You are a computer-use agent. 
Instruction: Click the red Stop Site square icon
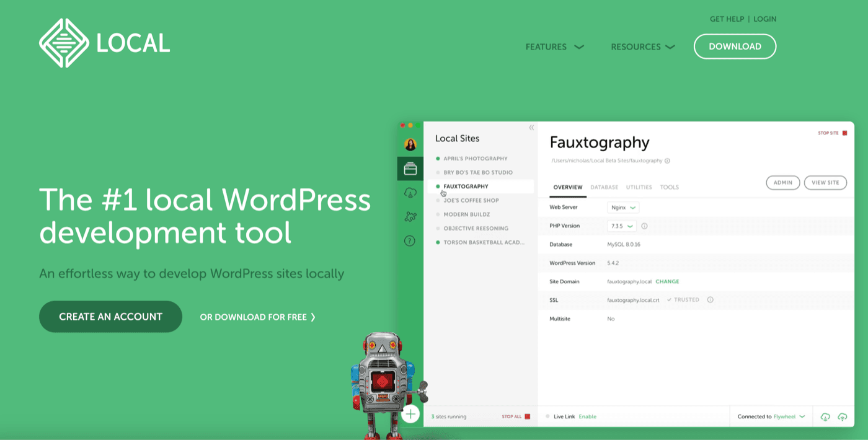pyautogui.click(x=844, y=133)
